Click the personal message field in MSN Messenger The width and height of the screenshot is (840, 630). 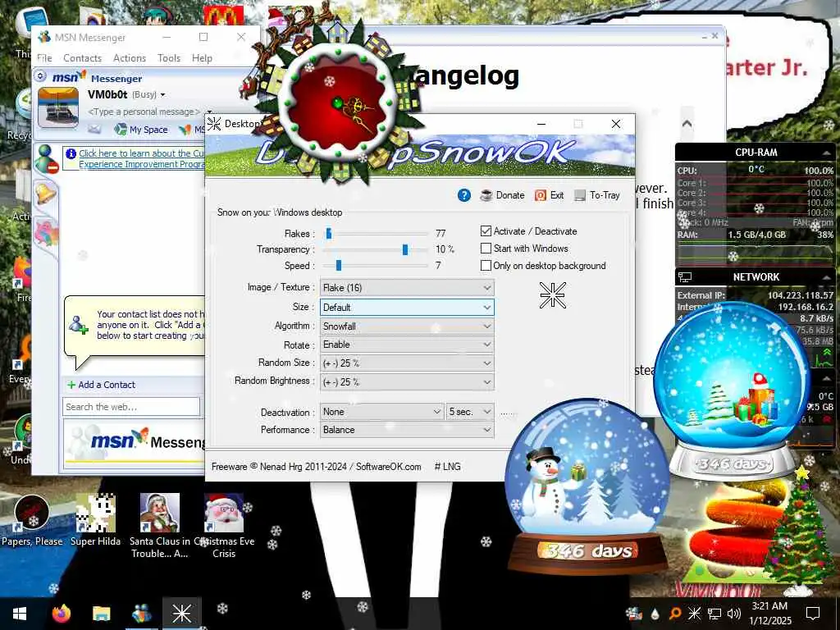pyautogui.click(x=144, y=112)
